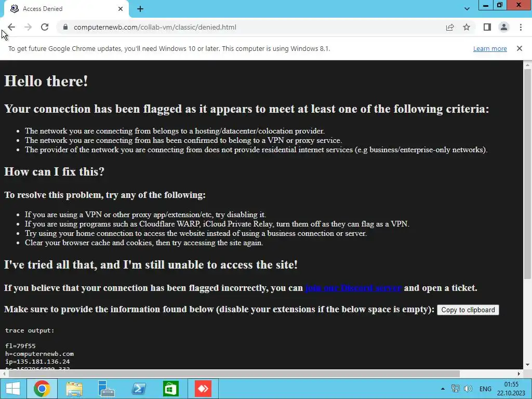
Task: Click the residential internet services bullet
Action: (256, 150)
